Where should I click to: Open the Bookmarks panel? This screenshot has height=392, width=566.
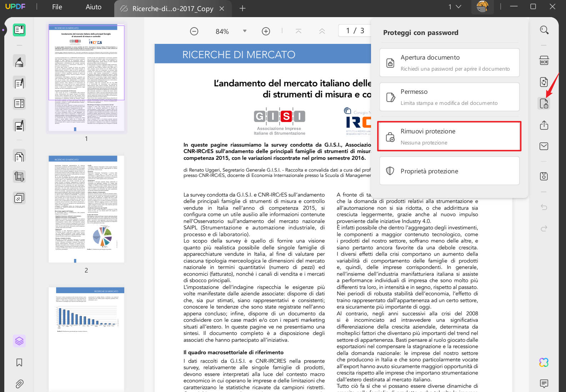coord(19,362)
